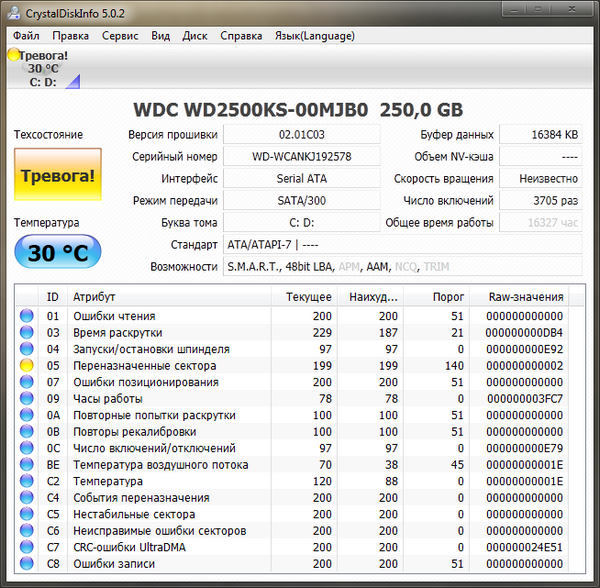Click the Атрибут column header
The image size is (600, 588).
point(170,297)
